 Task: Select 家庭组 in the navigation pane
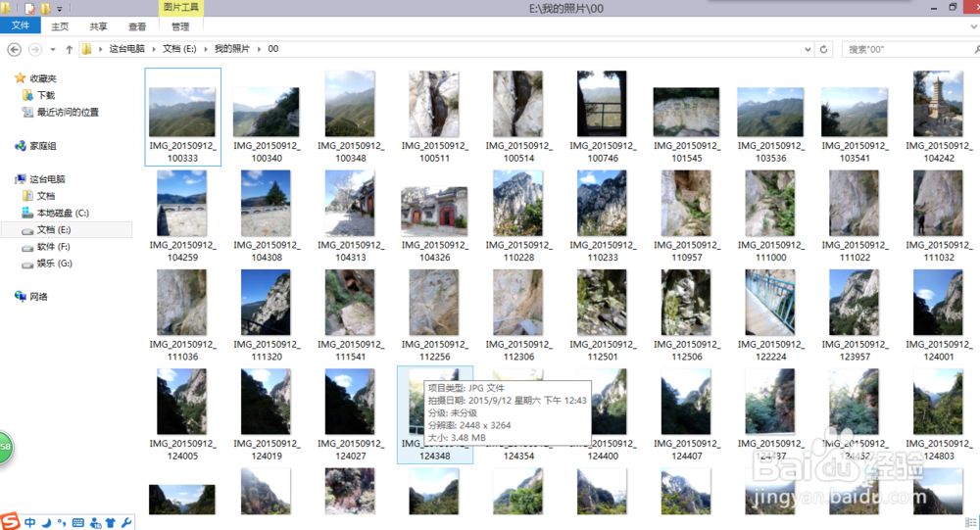36,146
